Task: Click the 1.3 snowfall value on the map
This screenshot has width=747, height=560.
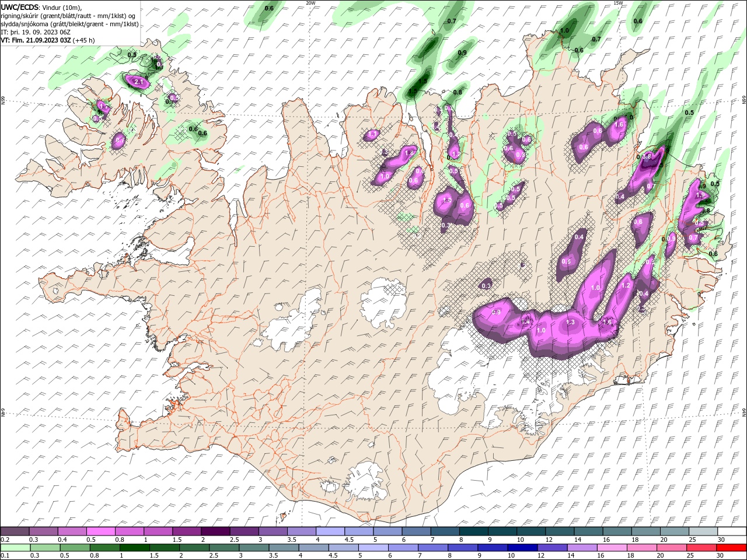Action: (x=570, y=322)
